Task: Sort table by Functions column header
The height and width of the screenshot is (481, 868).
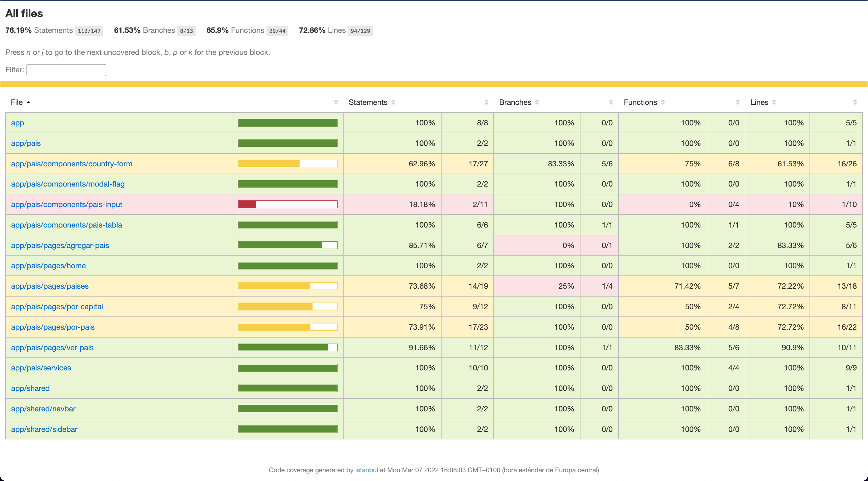Action: (x=640, y=102)
